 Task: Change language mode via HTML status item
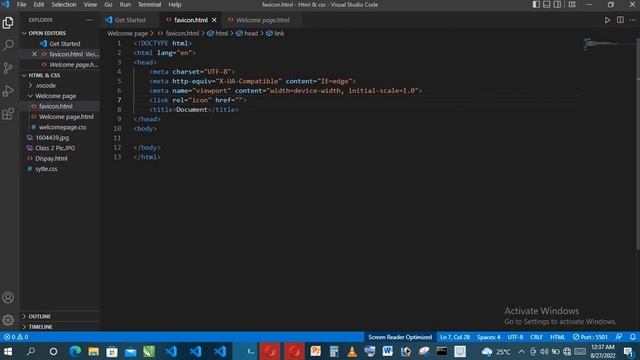click(x=558, y=337)
